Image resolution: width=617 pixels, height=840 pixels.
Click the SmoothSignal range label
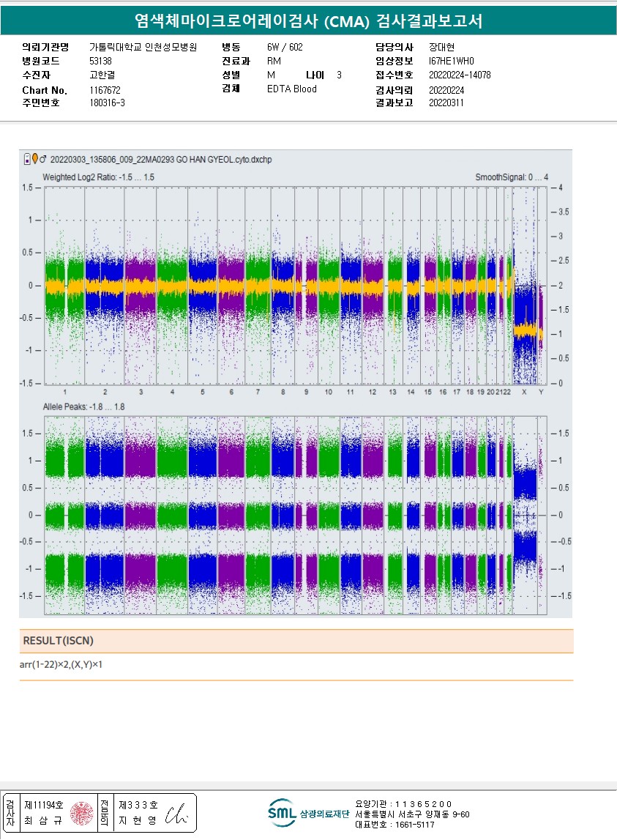[512, 177]
